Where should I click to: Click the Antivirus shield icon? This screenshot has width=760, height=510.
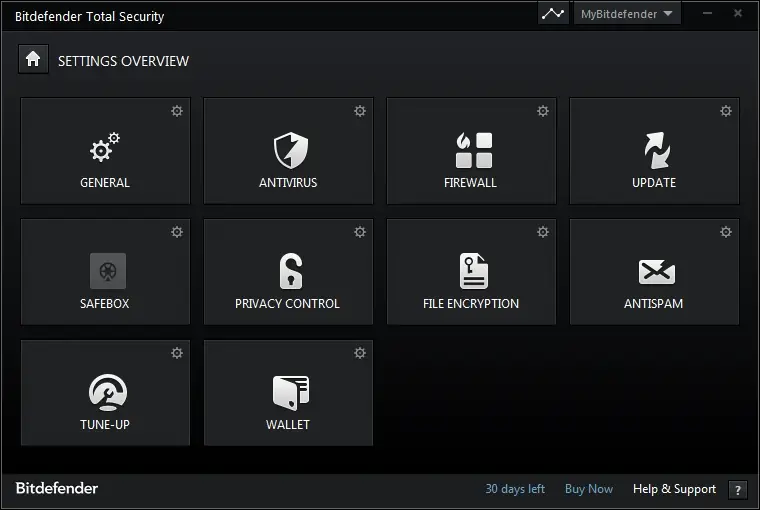click(x=289, y=151)
